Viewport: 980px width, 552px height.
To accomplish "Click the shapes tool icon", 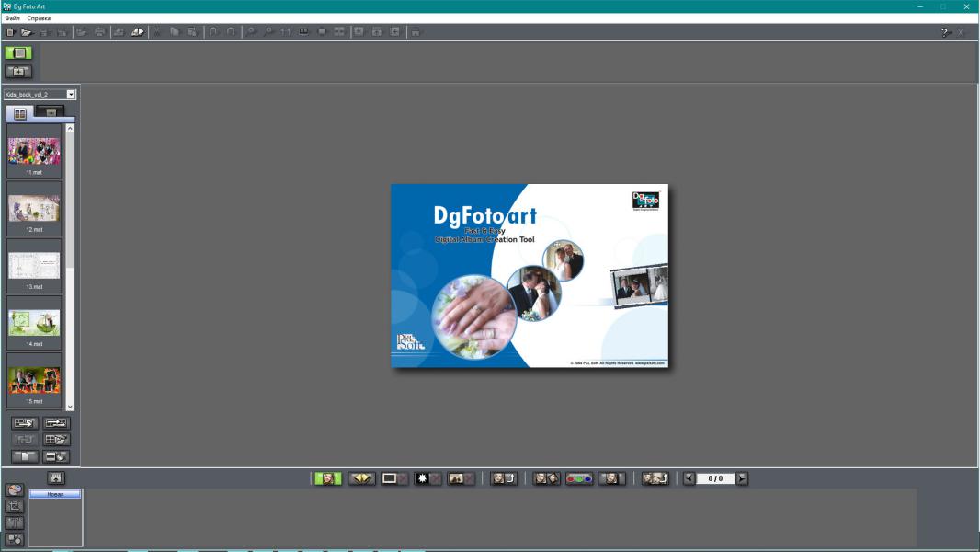I will pyautogui.click(x=15, y=539).
